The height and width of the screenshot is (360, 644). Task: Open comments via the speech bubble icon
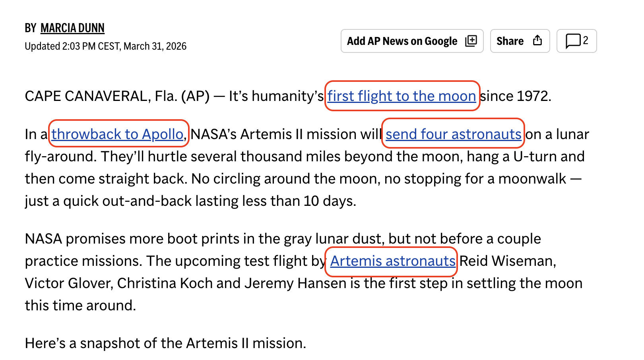[573, 41]
